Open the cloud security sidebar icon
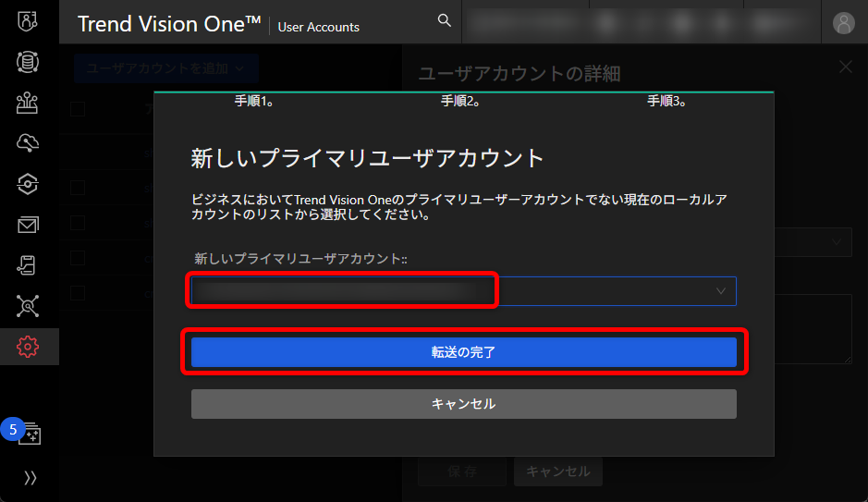The width and height of the screenshot is (868, 502). coord(28,142)
